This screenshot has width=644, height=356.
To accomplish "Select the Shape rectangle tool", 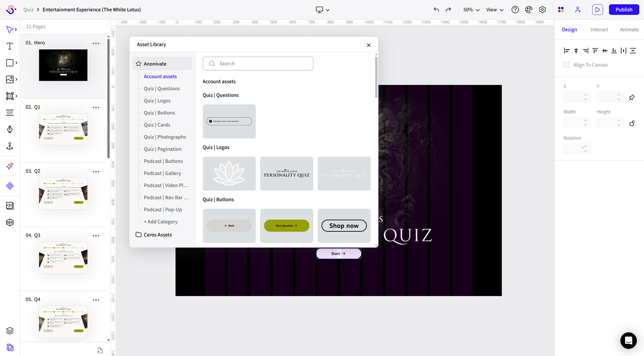I will [10, 63].
